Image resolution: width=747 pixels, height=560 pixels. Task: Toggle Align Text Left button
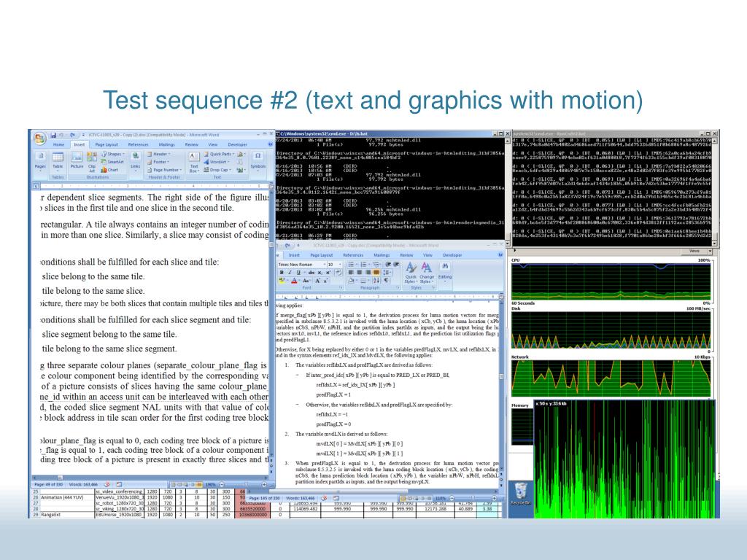tap(350, 273)
